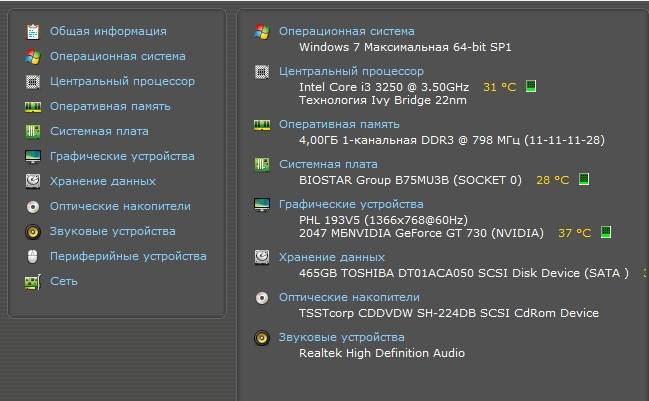Open Общая информация section in sidebar
The width and height of the screenshot is (649, 401).
(108, 31)
